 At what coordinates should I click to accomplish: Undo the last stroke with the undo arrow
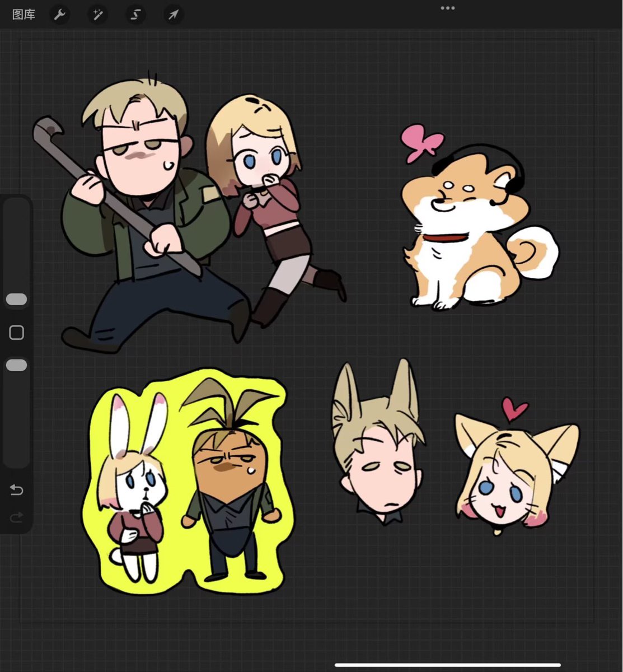click(16, 491)
